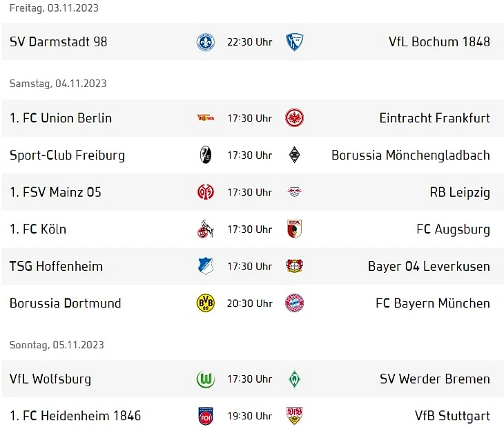This screenshot has width=504, height=436.
Task: Select the VfB Stuttgart team name
Action: tap(452, 416)
